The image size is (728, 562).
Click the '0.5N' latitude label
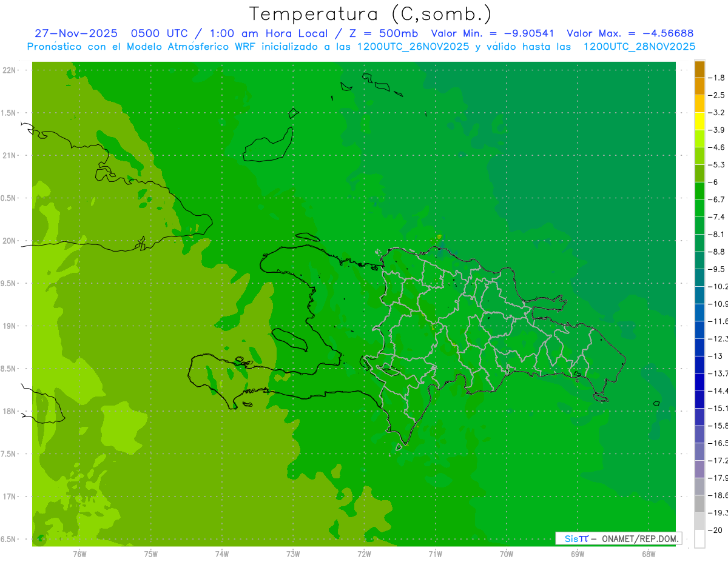8,198
